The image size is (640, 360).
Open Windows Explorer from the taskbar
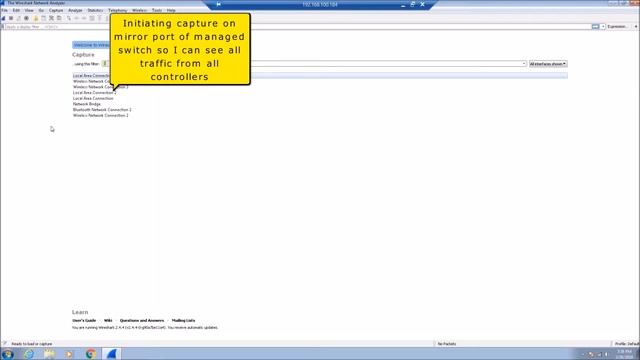point(49,354)
